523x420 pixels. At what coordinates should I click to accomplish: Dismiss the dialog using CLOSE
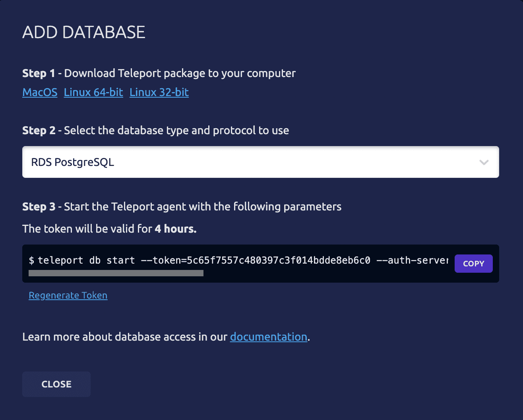coord(56,384)
